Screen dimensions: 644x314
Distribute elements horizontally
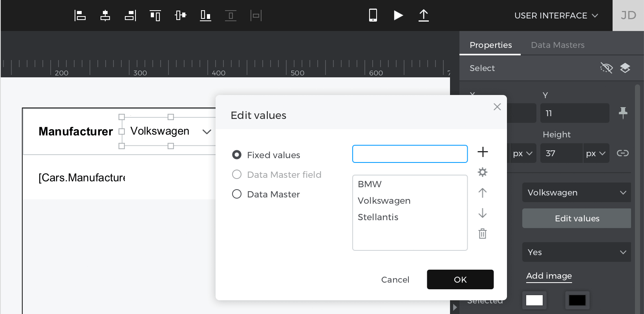point(256,16)
